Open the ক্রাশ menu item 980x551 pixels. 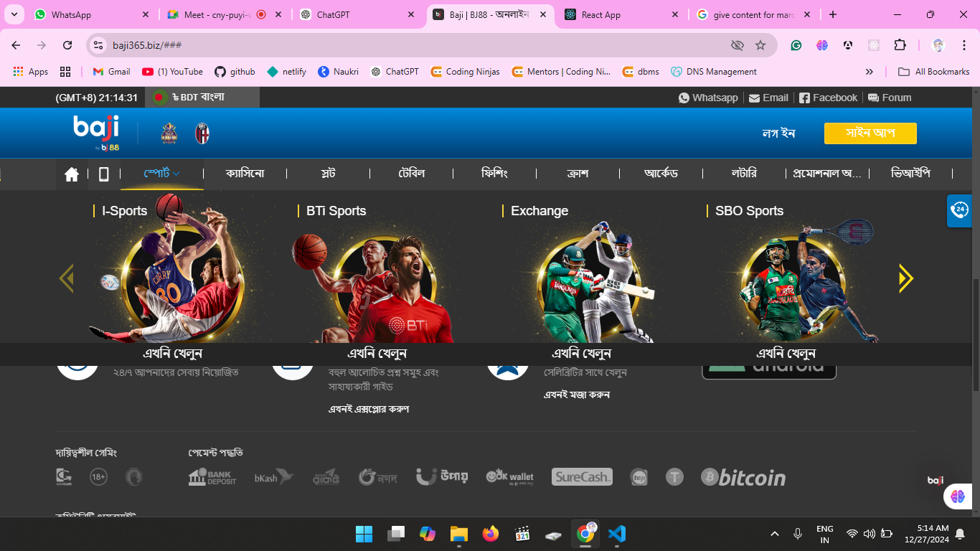(x=578, y=174)
